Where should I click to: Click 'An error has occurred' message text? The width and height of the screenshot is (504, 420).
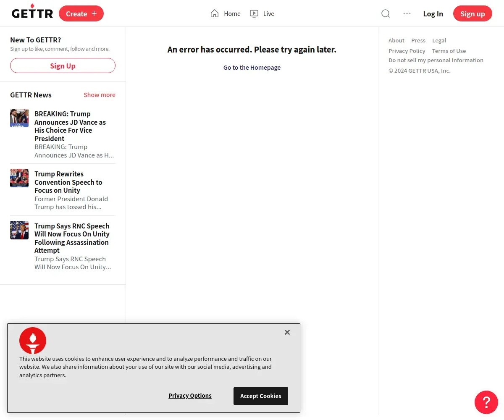252,50
